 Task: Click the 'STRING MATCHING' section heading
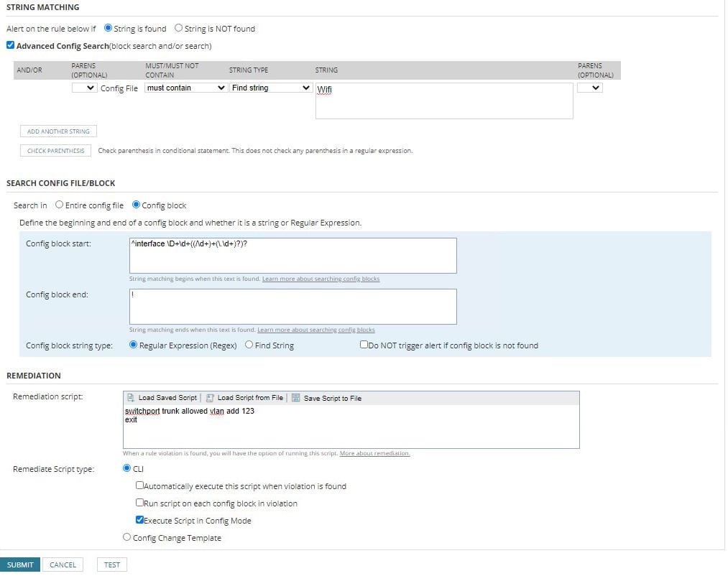click(42, 7)
